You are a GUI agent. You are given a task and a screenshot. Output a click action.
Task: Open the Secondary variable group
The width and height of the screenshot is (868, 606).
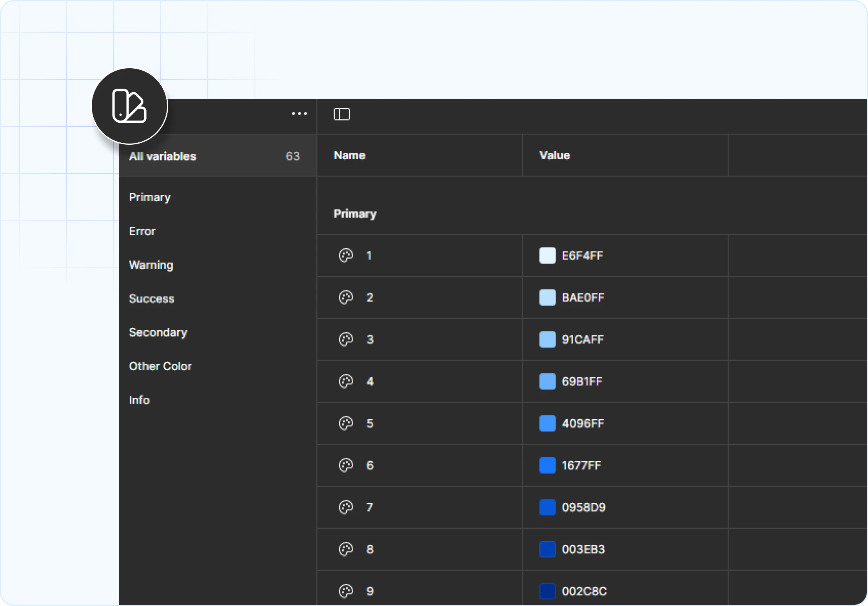click(x=158, y=332)
